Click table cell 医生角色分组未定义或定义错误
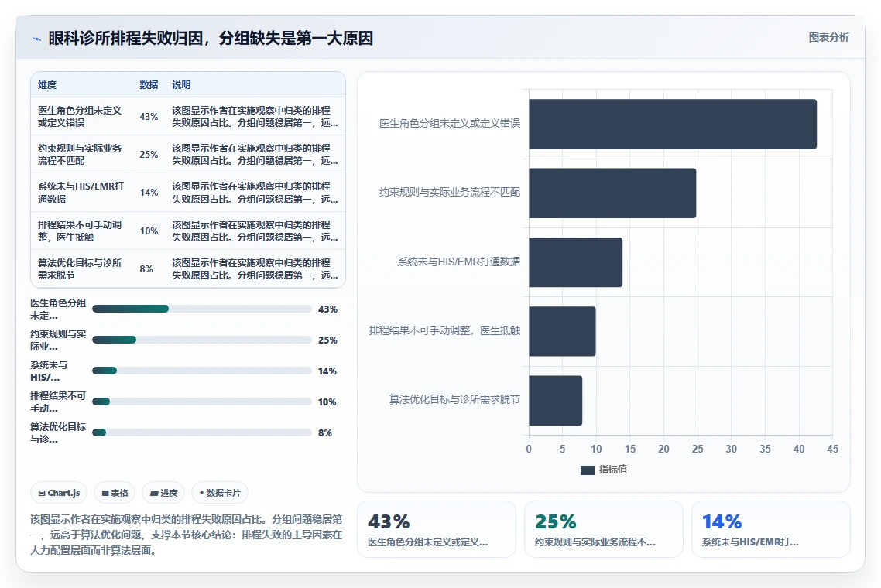Viewport: 881px width, 588px height. 80,117
